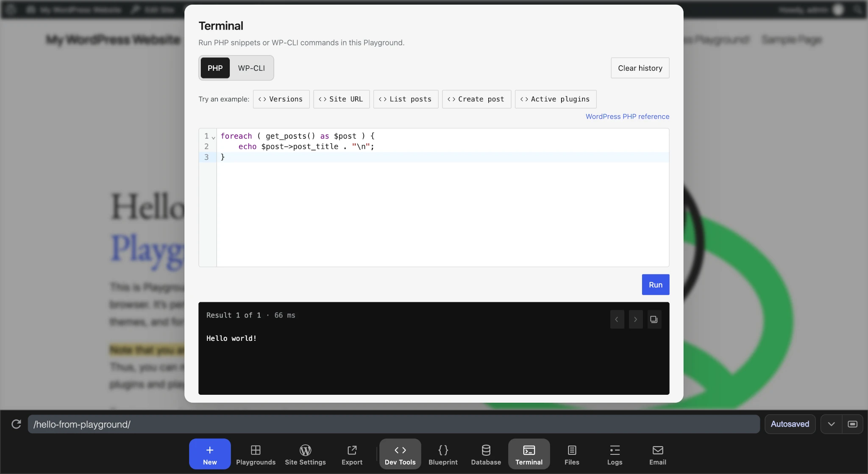This screenshot has width=868, height=474.
Task: Click the Autosaved status button
Action: (x=790, y=424)
